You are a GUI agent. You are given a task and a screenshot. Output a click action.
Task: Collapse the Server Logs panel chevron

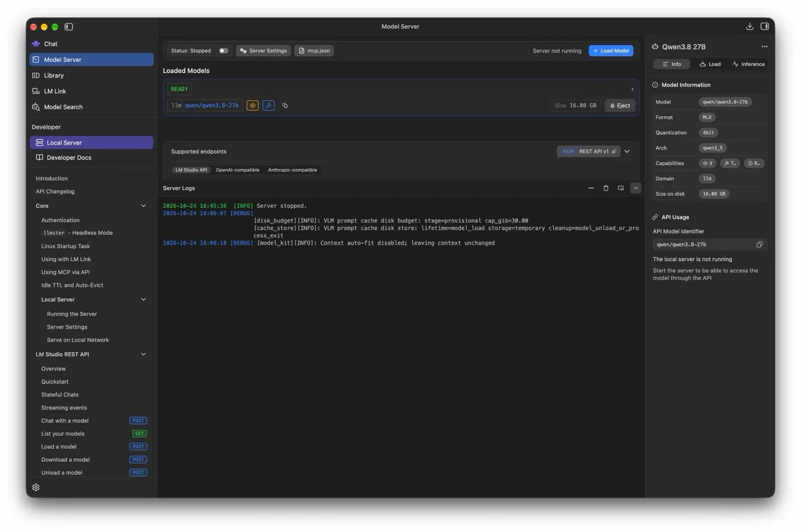pyautogui.click(x=635, y=188)
